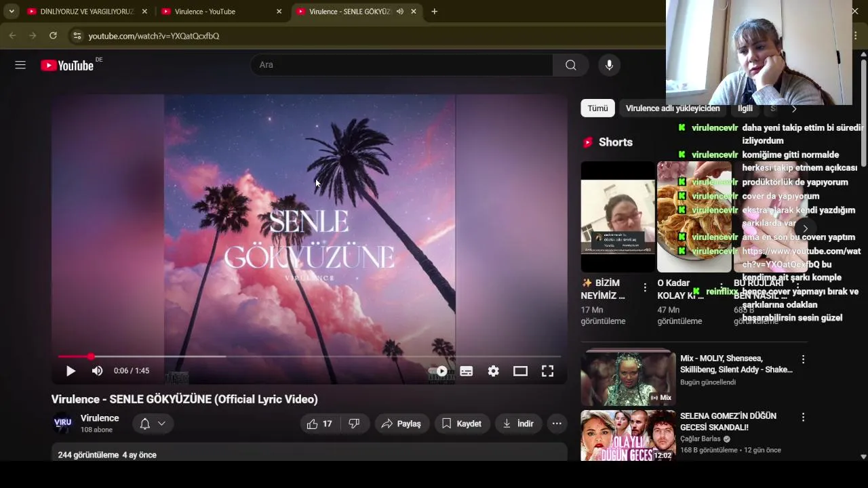Toggle the autoplay switch in the player

pos(438,371)
